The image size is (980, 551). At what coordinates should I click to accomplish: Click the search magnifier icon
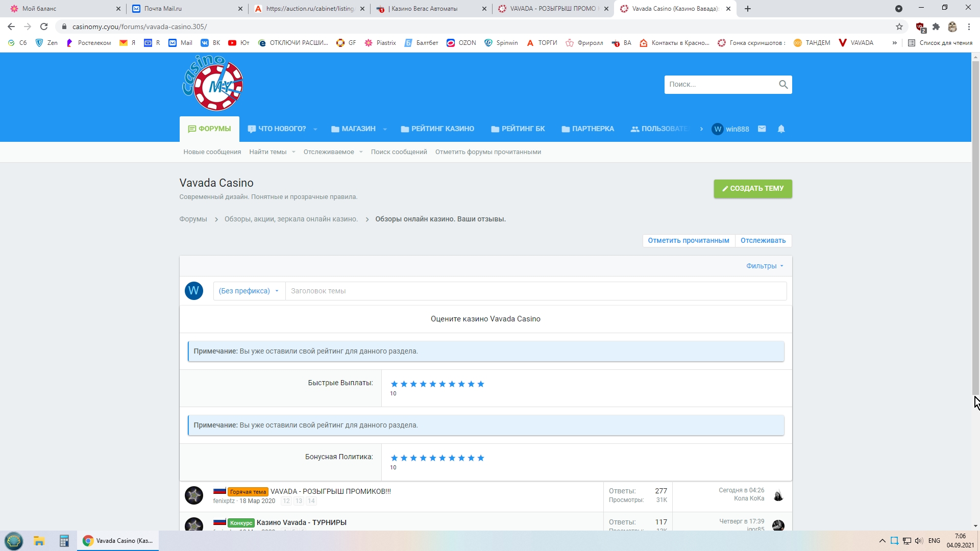point(783,85)
